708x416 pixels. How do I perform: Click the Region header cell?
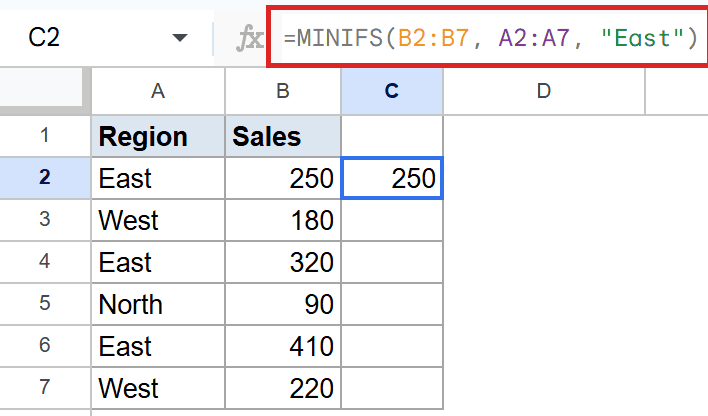[x=158, y=136]
